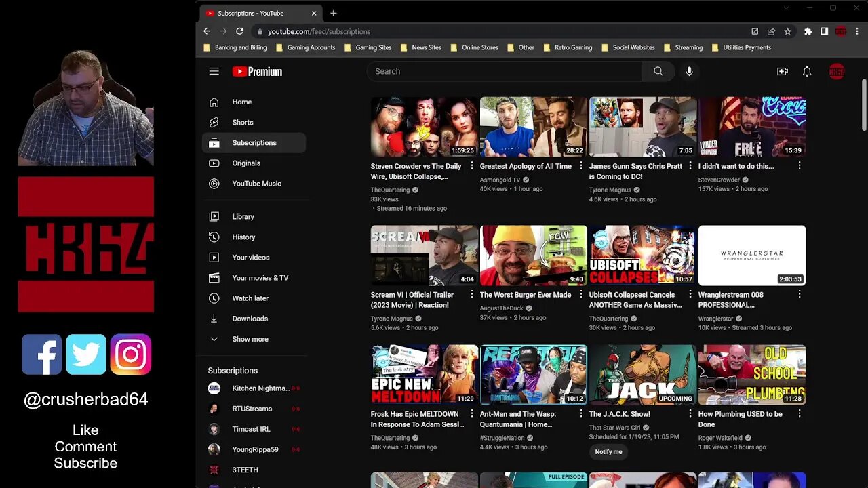Open options for Scream VI Official Trailer video
868x488 pixels.
coord(472,295)
